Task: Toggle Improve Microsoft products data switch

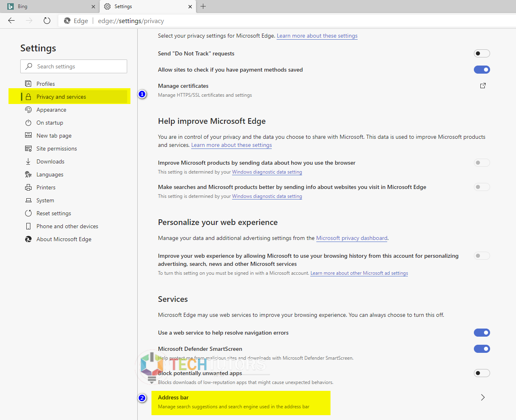Action: click(482, 163)
